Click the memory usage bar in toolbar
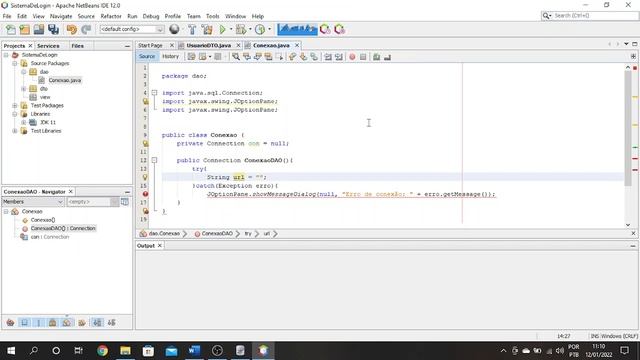This screenshot has width=640, height=360. (297, 29)
